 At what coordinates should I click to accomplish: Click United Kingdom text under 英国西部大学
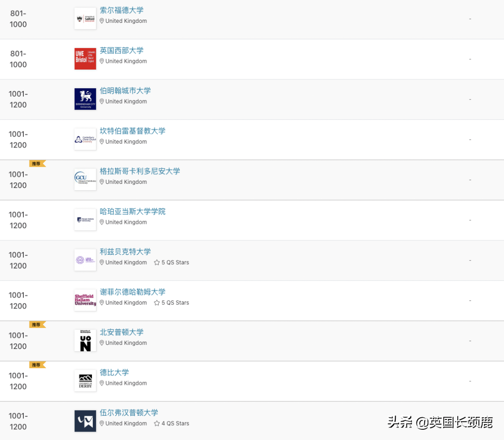[126, 61]
